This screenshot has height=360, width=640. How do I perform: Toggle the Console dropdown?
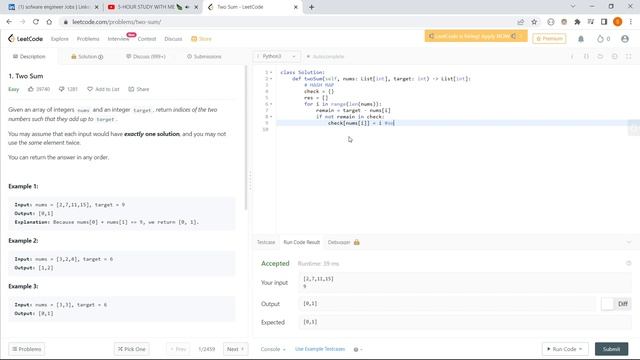[x=273, y=349]
